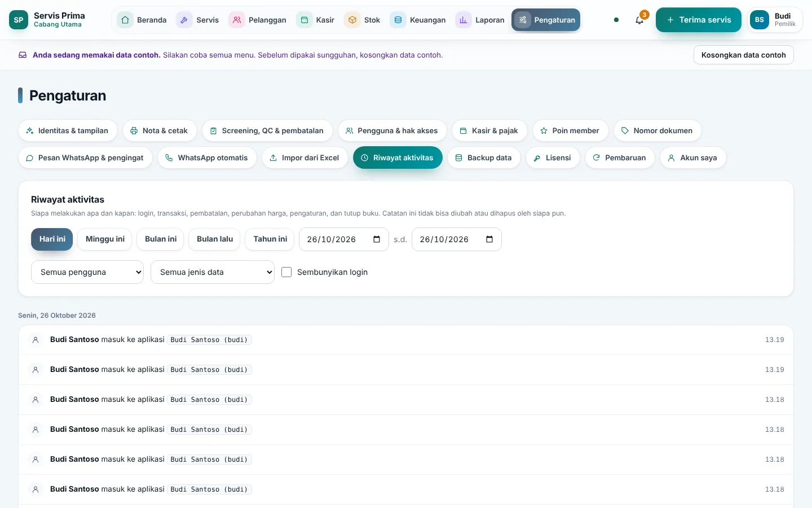Click the Kasir register icon
The image size is (812, 508).
[304, 20]
